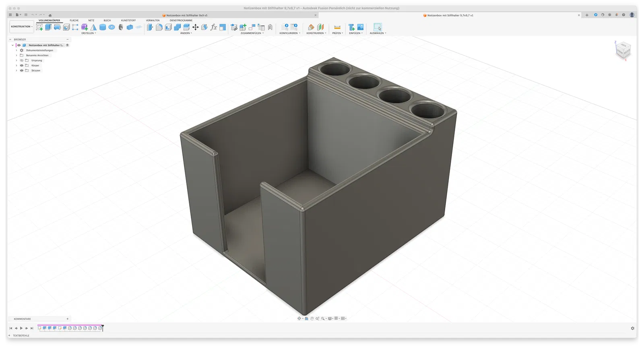Open the Ändern dropdown menu
644x347 pixels.
pyautogui.click(x=186, y=33)
